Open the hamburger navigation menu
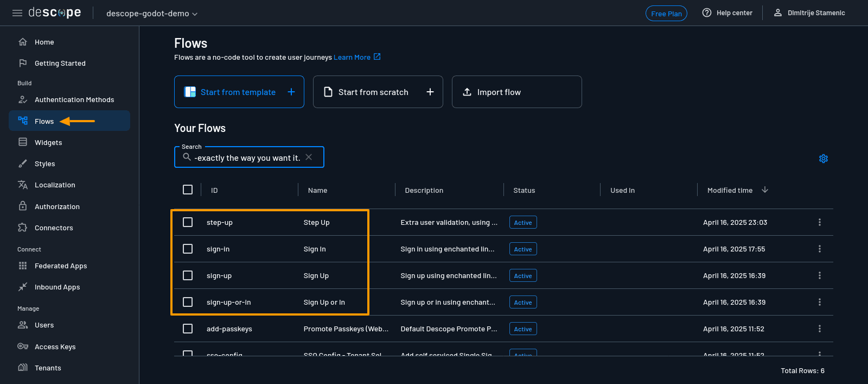The width and height of the screenshot is (868, 384). [x=17, y=13]
